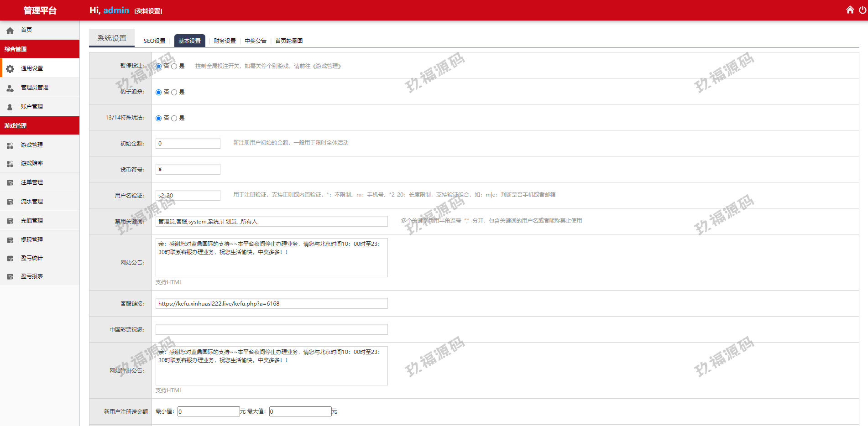
Task: Click the icon next to 充值管理
Action: (10, 221)
